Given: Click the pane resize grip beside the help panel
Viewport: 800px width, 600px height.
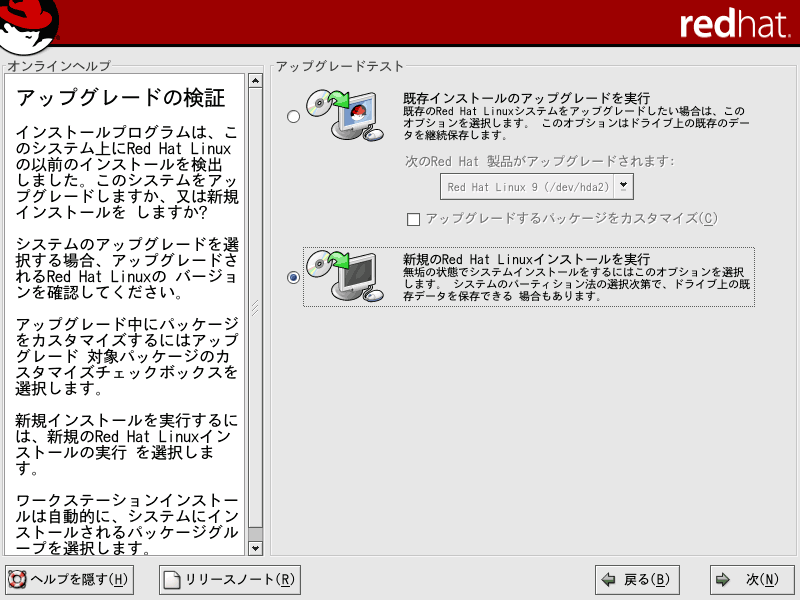Looking at the screenshot, I should [x=255, y=307].
